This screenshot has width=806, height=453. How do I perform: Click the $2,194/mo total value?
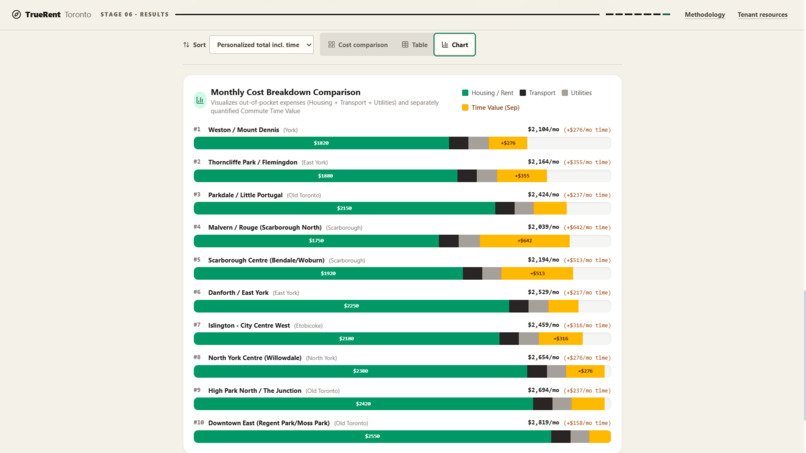(x=543, y=260)
